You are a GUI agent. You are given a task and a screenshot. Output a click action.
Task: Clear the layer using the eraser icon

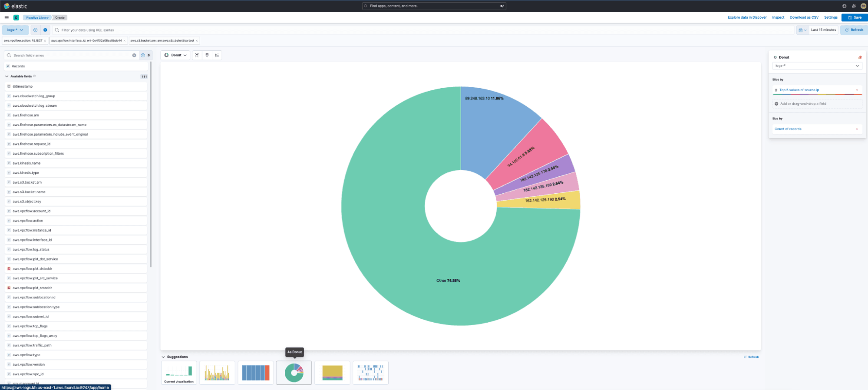tap(860, 57)
